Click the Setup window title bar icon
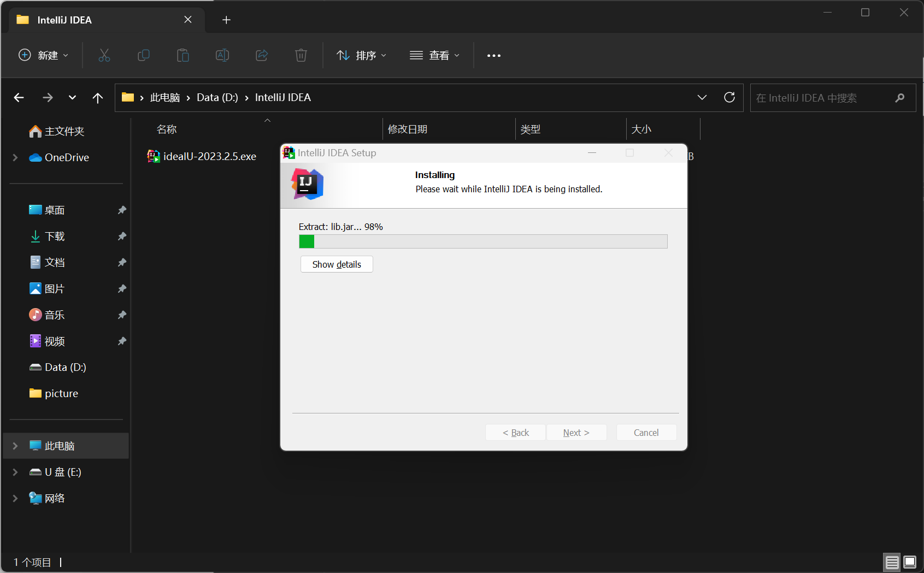The height and width of the screenshot is (573, 924). (289, 153)
